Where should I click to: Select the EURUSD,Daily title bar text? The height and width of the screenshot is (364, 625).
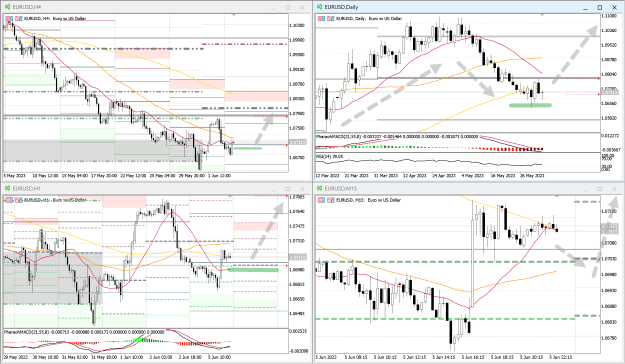(x=341, y=7)
